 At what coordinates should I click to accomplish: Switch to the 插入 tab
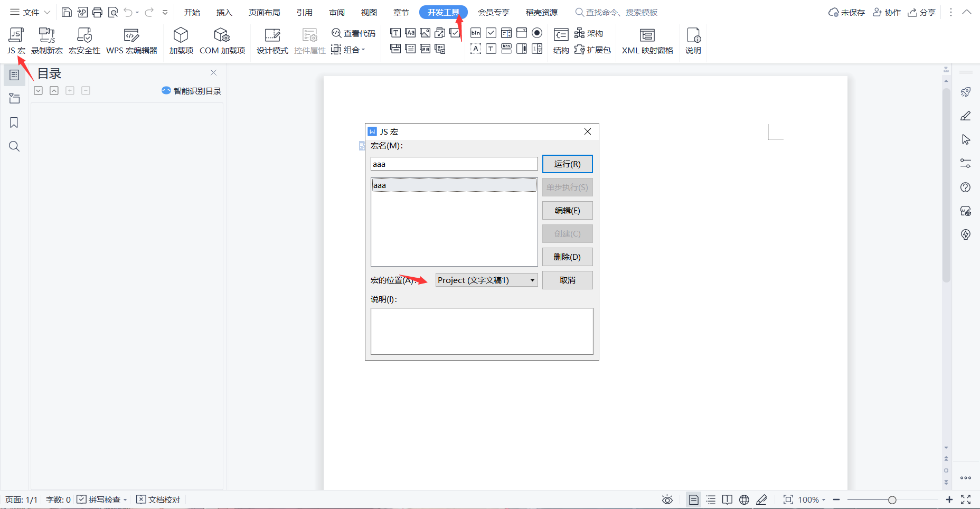coord(224,12)
